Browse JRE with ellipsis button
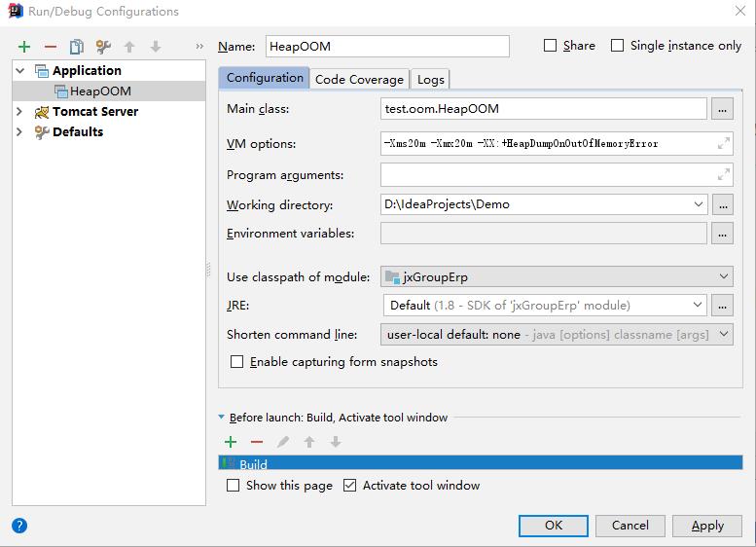756x547 pixels. click(722, 306)
